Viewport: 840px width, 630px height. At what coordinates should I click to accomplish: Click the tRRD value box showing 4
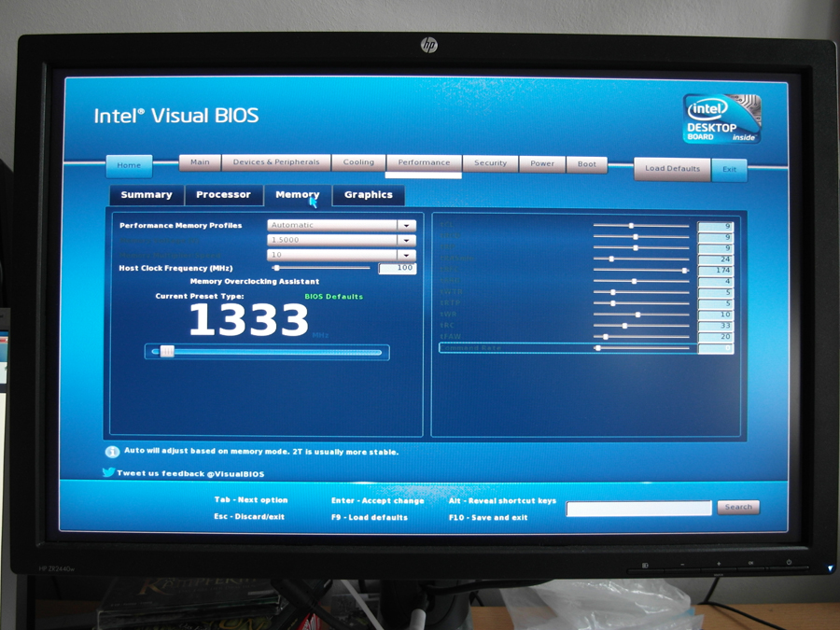point(715,282)
